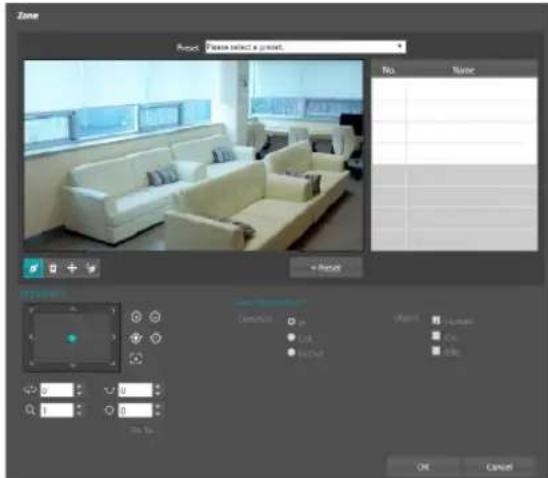Click the focus near icon
Image resolution: width=548 pixels, height=478 pixels.
tap(136, 338)
